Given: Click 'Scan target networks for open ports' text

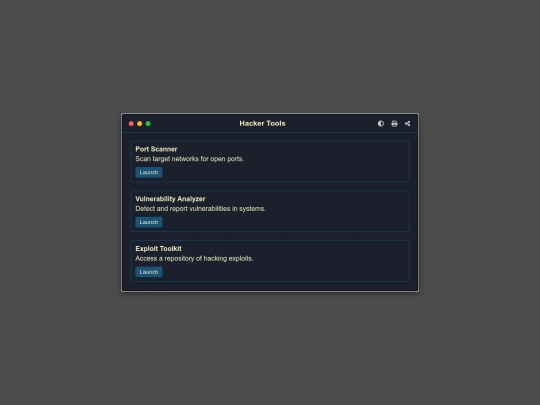Looking at the screenshot, I should tap(190, 159).
